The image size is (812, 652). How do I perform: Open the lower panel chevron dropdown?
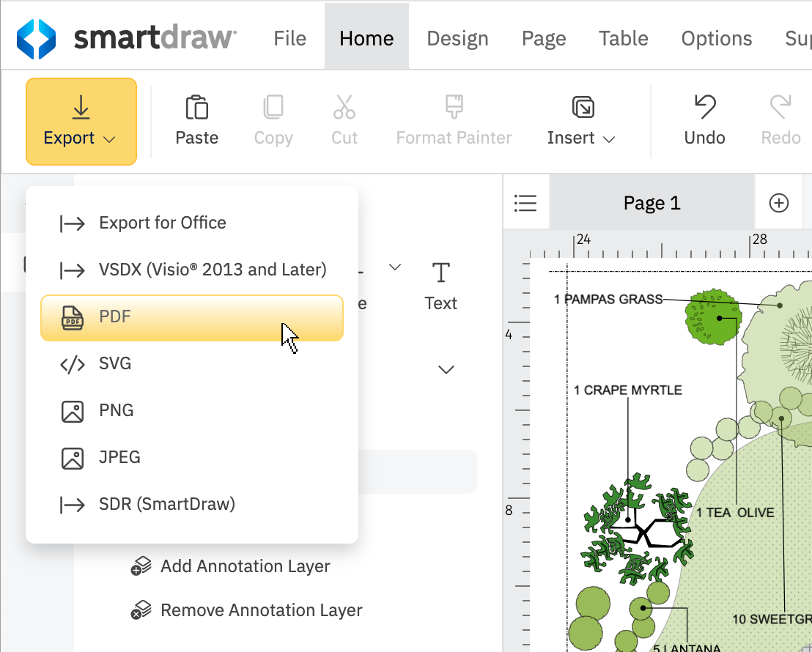(x=446, y=369)
